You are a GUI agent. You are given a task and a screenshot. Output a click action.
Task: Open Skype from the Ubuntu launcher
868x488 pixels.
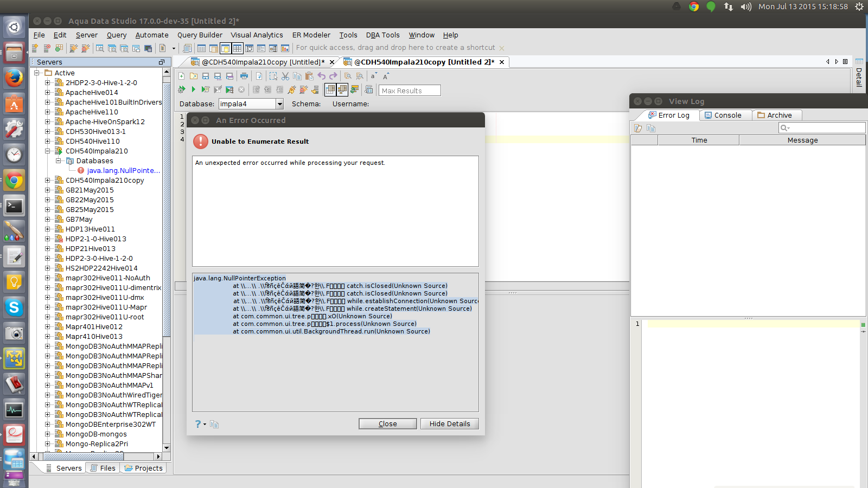point(14,307)
